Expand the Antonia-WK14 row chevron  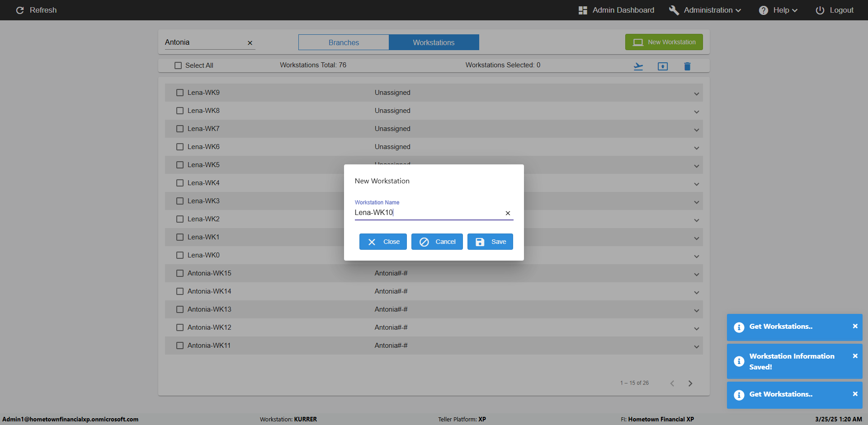click(x=697, y=293)
